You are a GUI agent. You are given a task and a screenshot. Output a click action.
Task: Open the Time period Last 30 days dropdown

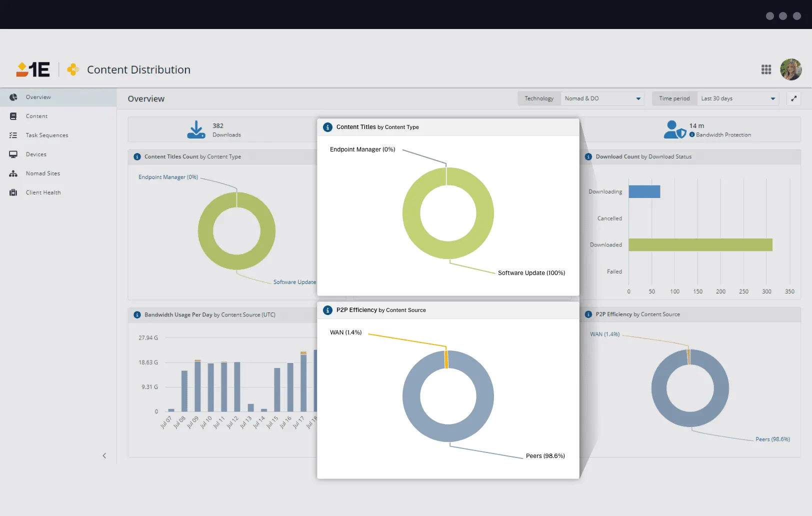(737, 98)
